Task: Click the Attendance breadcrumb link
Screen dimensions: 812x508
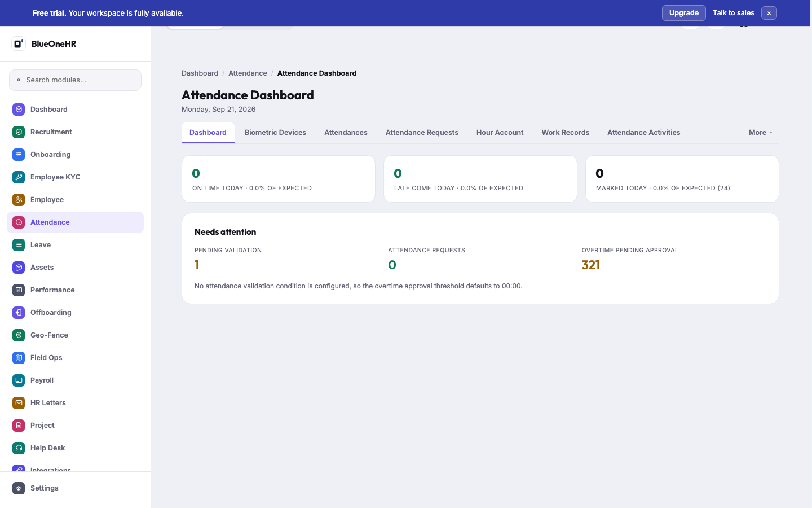Action: click(248, 73)
